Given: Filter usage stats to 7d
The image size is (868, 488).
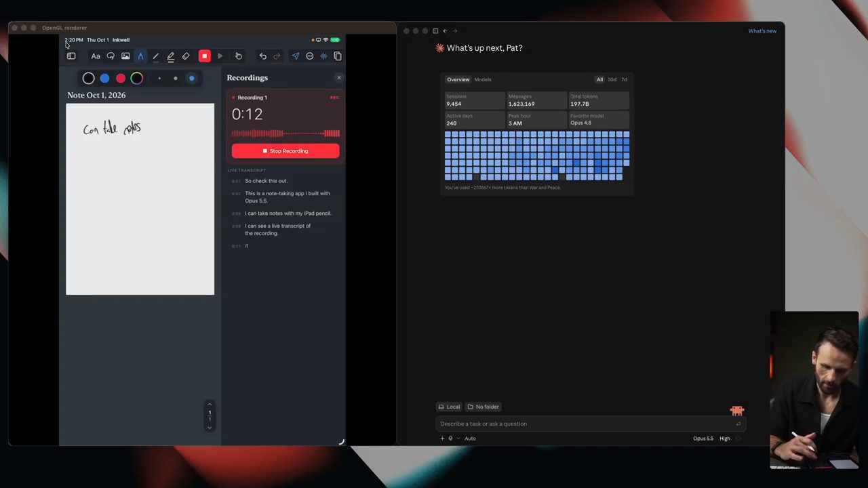Looking at the screenshot, I should tap(624, 80).
